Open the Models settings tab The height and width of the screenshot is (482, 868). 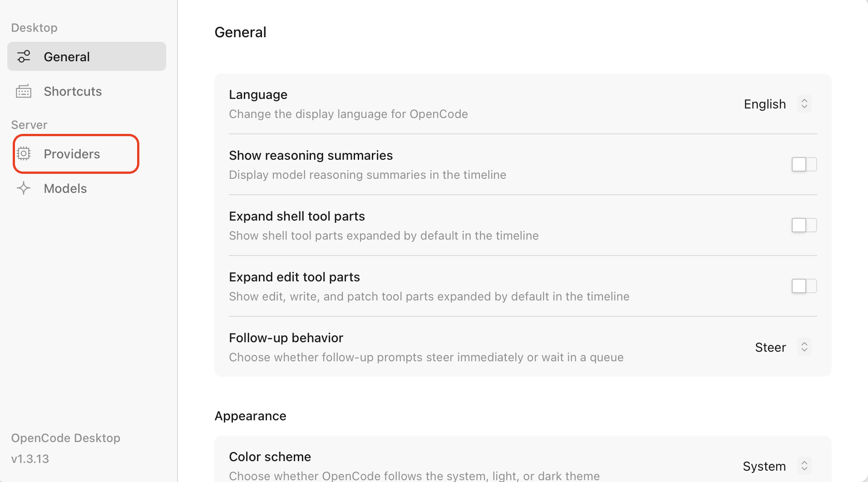point(65,188)
